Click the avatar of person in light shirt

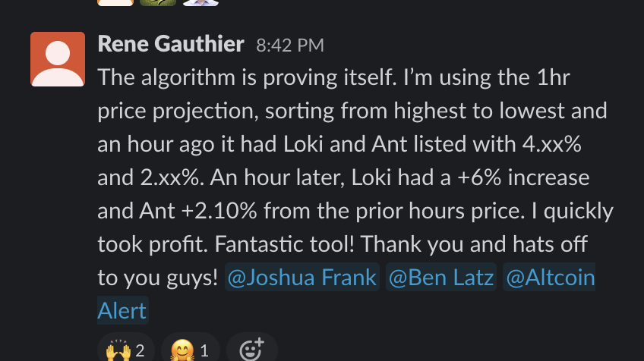200,2
